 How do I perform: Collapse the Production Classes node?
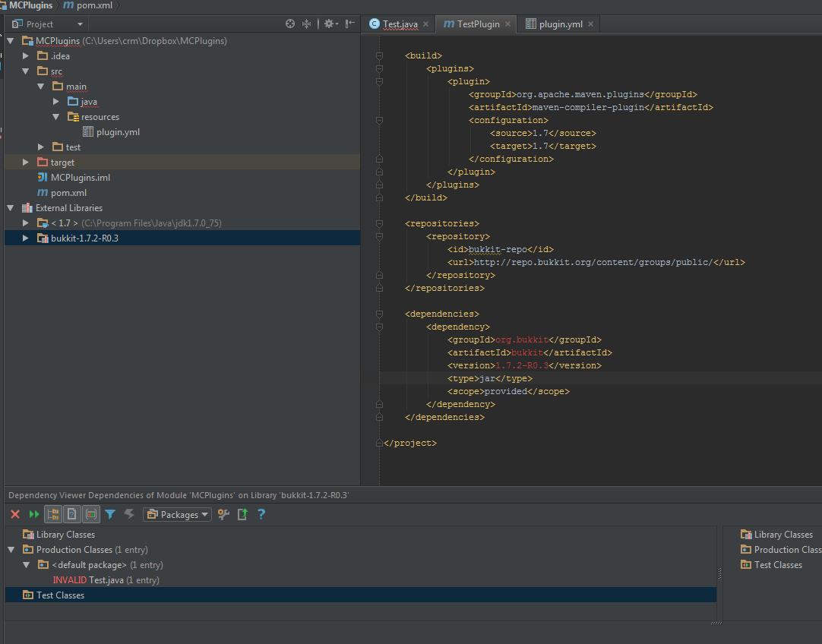pos(11,550)
